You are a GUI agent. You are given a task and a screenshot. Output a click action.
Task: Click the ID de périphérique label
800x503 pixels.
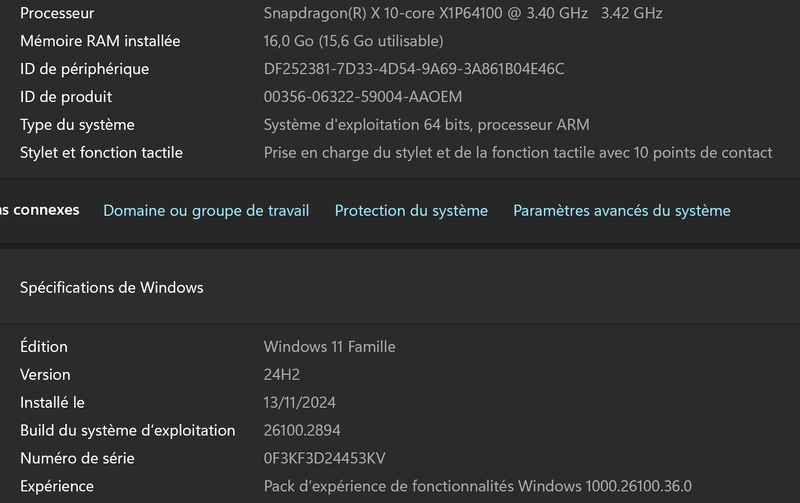(x=84, y=69)
